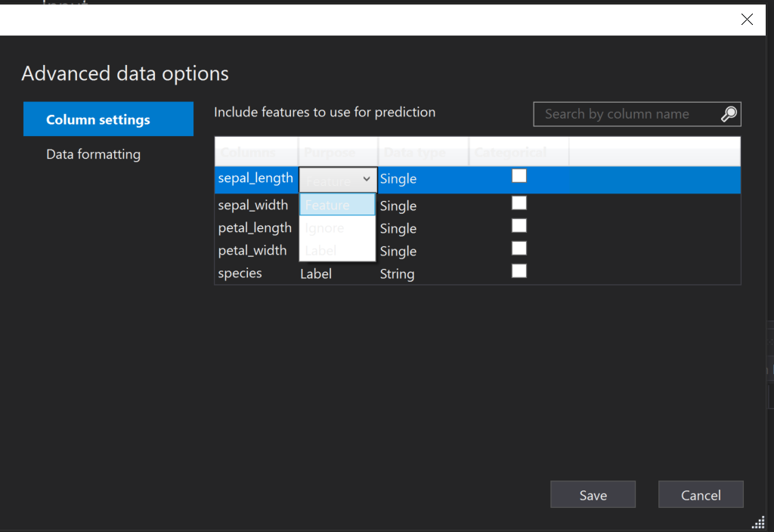
Task: Toggle Categorical checkbox for petal_length
Action: coord(519,225)
